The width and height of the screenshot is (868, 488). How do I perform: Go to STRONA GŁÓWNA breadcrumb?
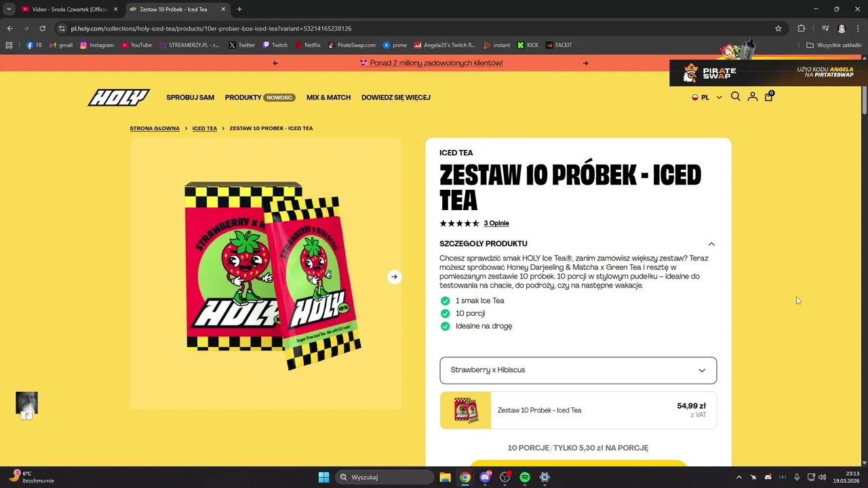[x=155, y=128]
